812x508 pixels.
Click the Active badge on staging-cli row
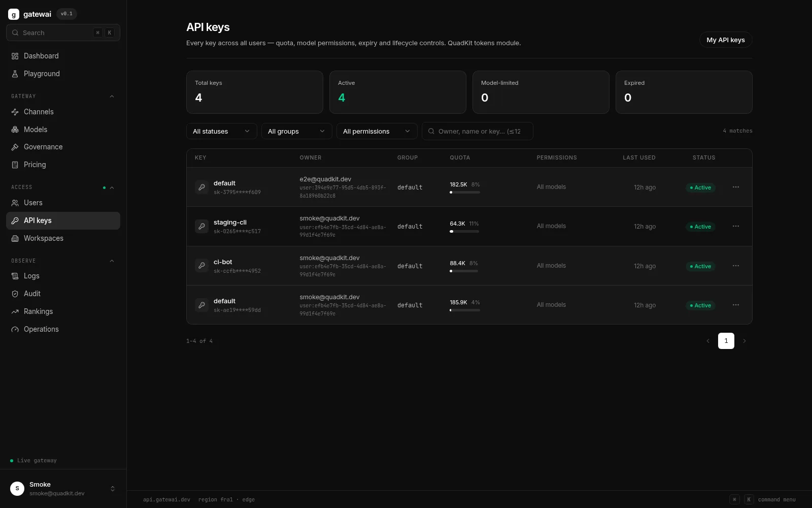[700, 227]
